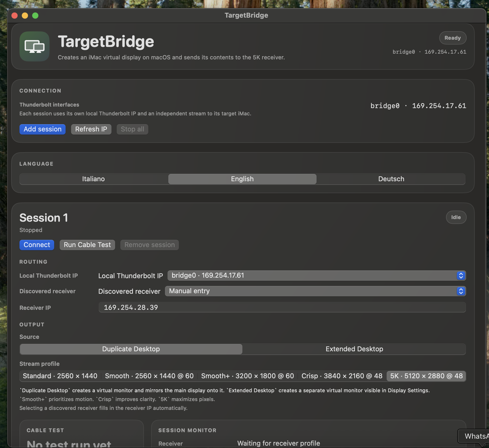Screen dimensions: 489x448
Task: Click the large bridge0 · 169.254.17.61 text in Connection
Action: [x=418, y=106]
